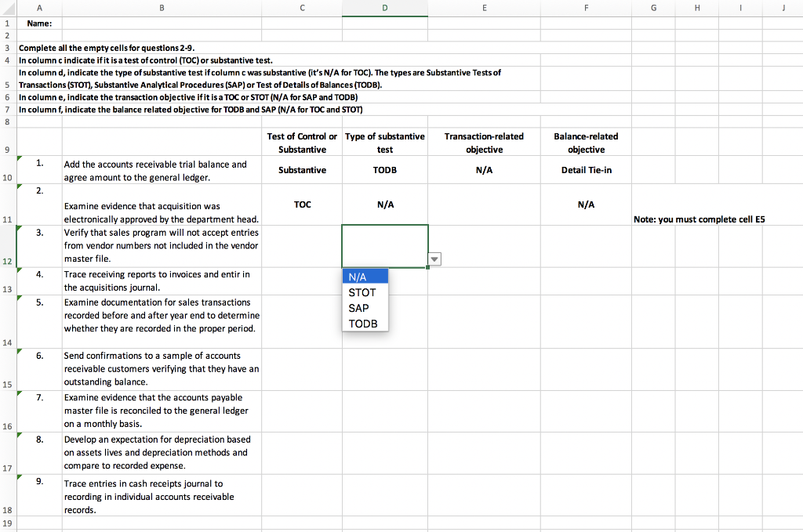
Task: Click the row 5 header
Action: click(9, 82)
